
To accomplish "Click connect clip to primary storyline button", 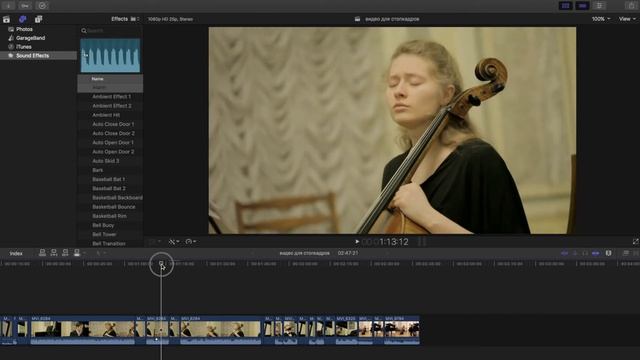I will [x=42, y=253].
